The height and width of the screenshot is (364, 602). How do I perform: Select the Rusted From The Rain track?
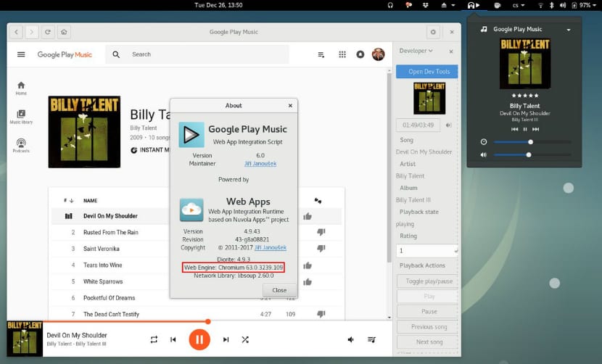[x=110, y=232]
